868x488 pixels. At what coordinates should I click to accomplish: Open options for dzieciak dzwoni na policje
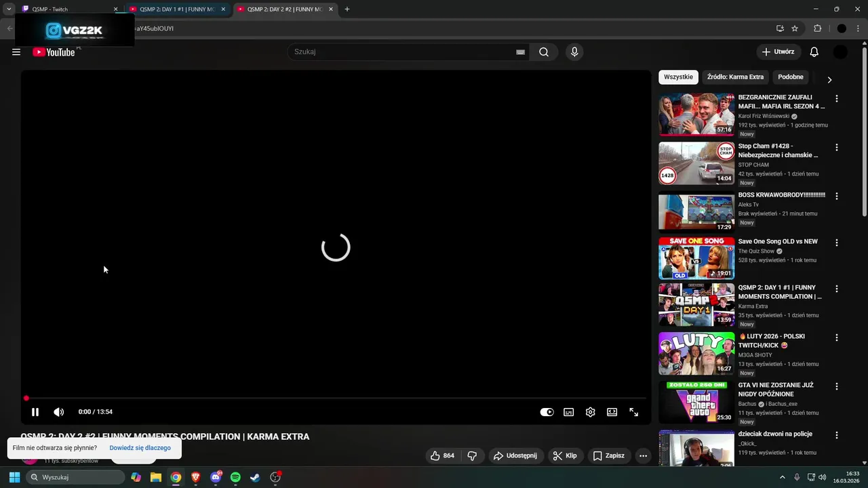pyautogui.click(x=837, y=435)
